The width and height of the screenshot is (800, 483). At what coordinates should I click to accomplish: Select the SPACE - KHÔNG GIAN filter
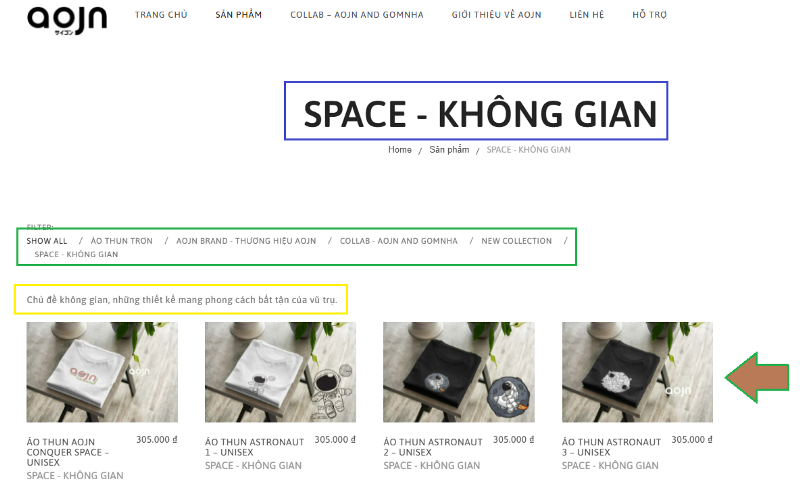76,254
